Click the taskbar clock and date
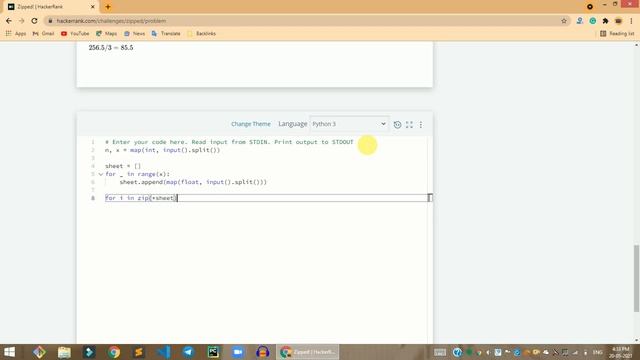 coord(620,352)
